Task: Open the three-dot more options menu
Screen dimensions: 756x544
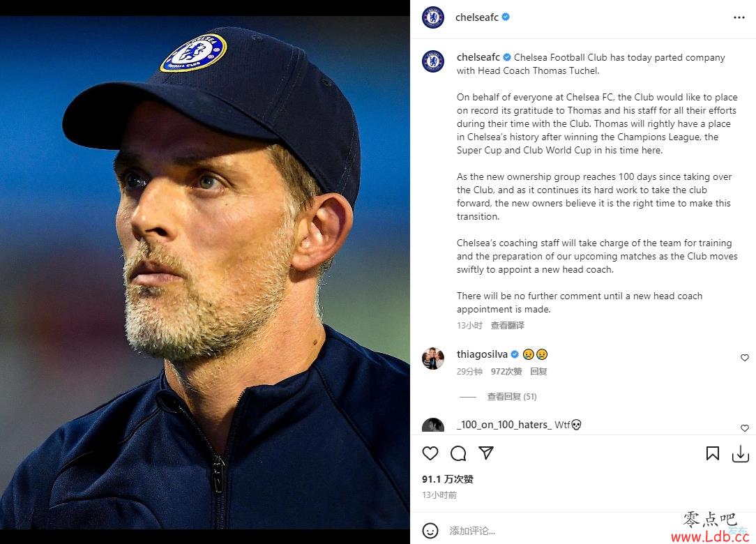Action: [x=739, y=17]
